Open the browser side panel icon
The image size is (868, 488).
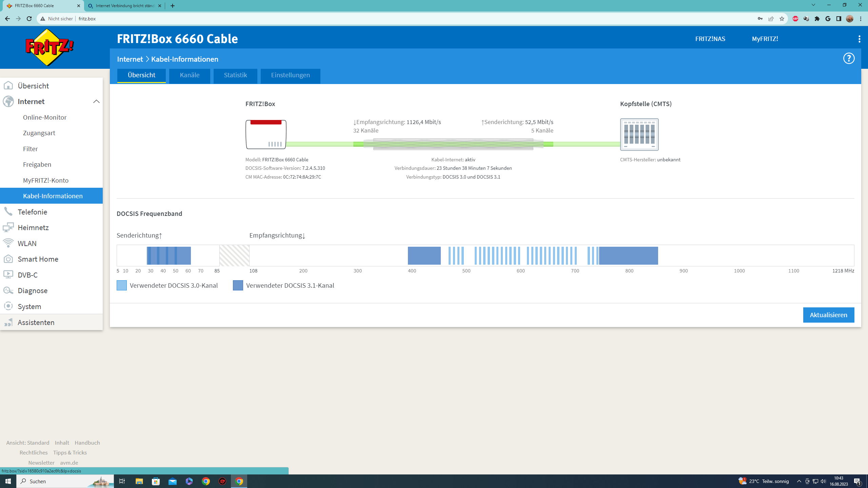(839, 19)
